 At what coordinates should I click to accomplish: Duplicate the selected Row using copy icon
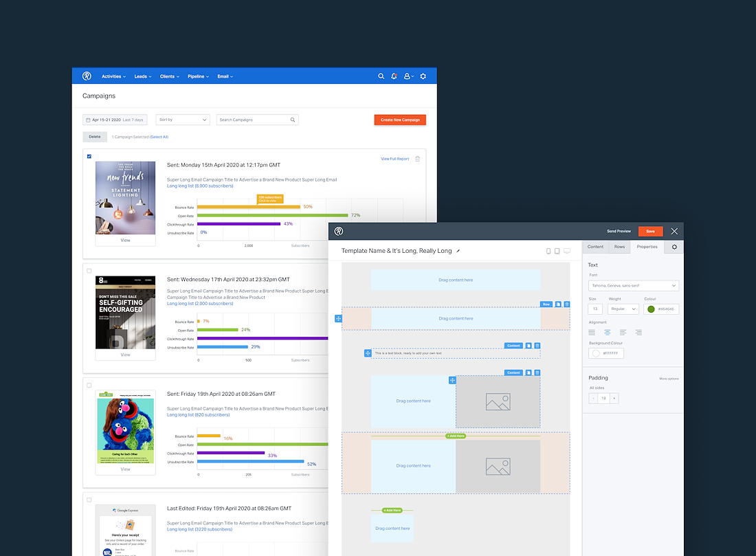pos(558,304)
